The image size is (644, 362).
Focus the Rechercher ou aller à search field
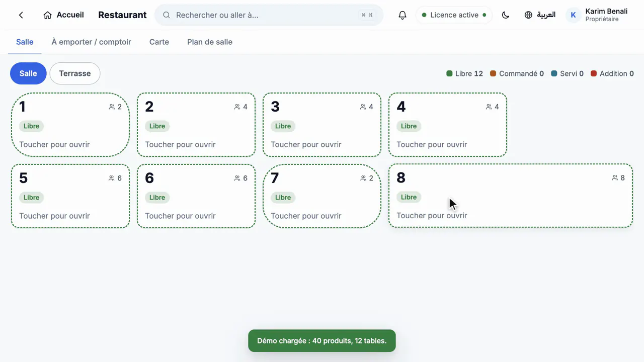(x=269, y=15)
